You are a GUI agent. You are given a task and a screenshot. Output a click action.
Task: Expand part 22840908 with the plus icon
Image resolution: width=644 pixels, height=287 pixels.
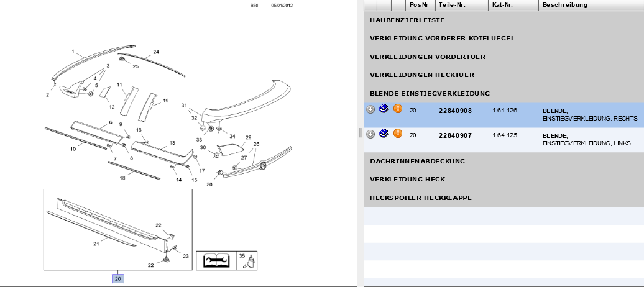tap(370, 109)
